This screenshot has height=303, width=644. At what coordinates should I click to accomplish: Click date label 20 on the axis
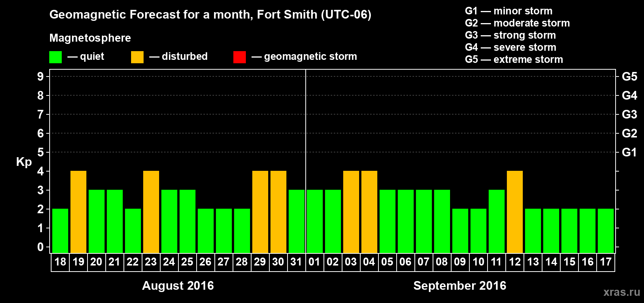96,262
